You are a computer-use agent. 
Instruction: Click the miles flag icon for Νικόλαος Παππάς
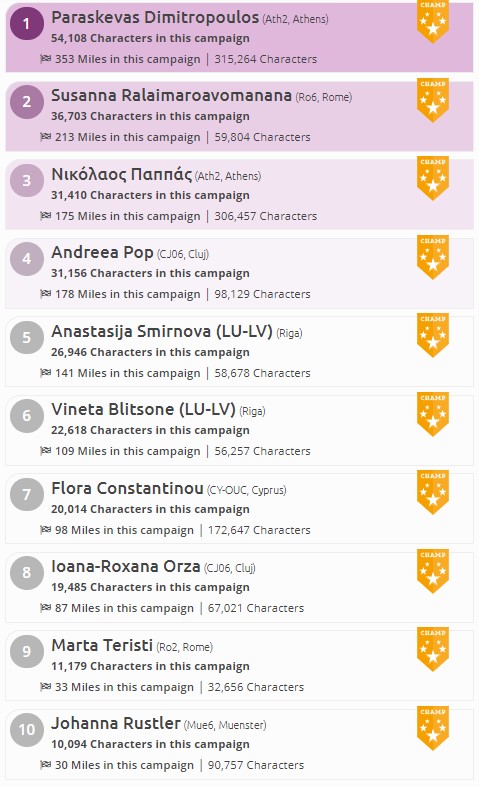[x=46, y=216]
